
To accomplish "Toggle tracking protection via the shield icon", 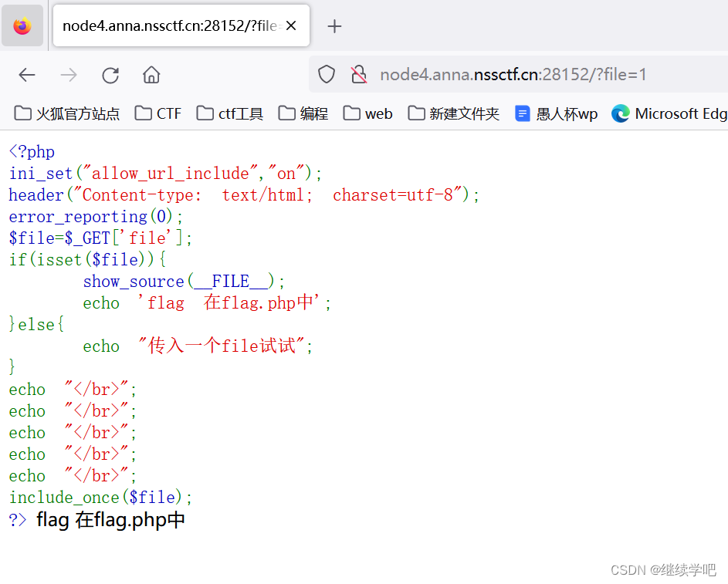I will pyautogui.click(x=326, y=74).
